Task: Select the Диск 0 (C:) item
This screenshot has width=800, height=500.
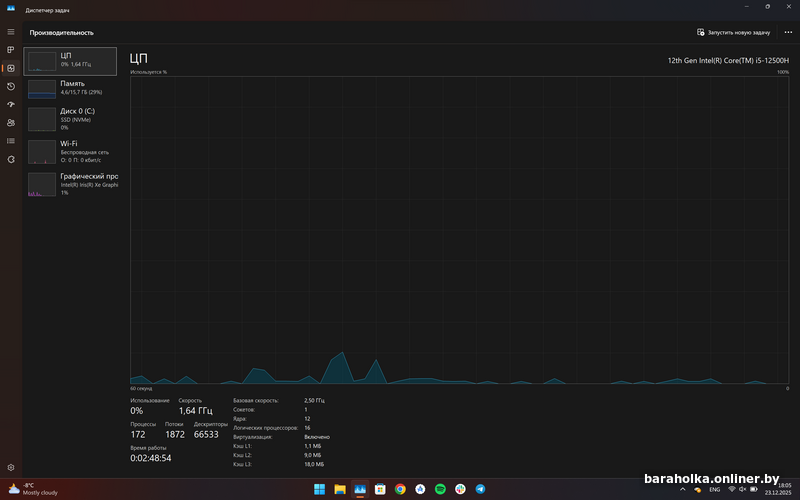Action: (70, 119)
